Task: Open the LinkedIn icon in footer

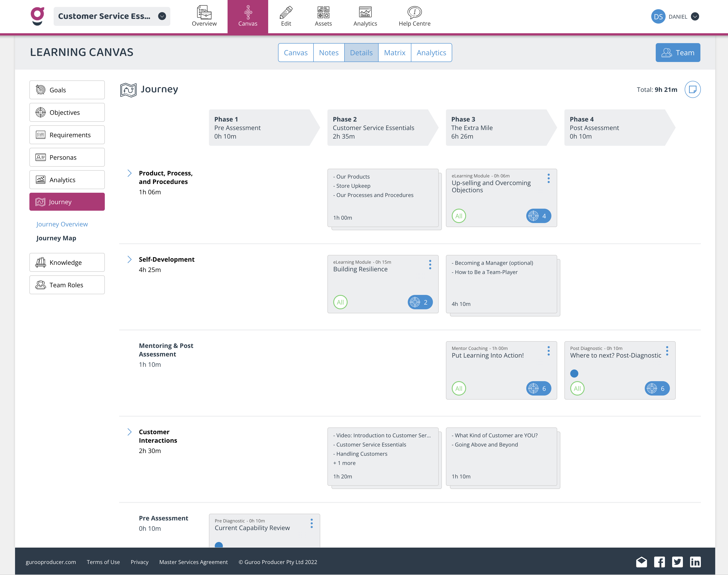Action: point(695,562)
